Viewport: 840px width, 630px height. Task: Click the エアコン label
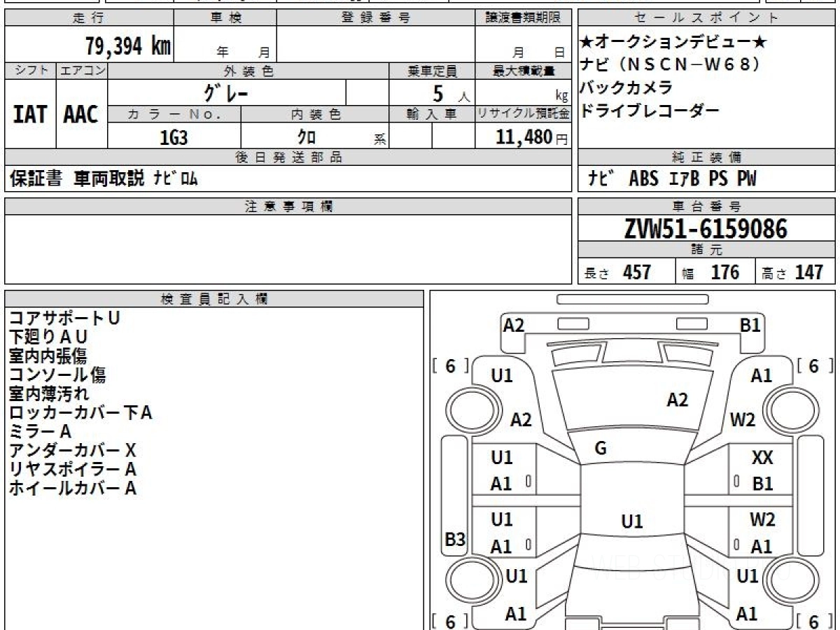pyautogui.click(x=82, y=71)
